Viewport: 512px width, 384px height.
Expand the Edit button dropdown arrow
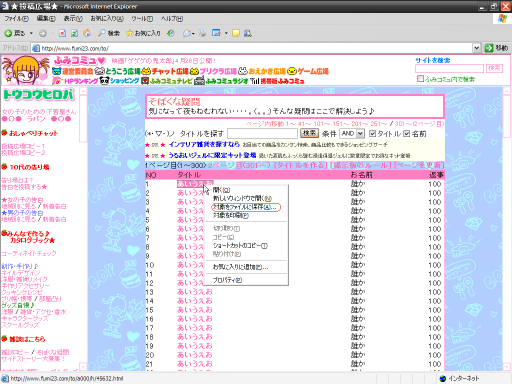[226, 33]
